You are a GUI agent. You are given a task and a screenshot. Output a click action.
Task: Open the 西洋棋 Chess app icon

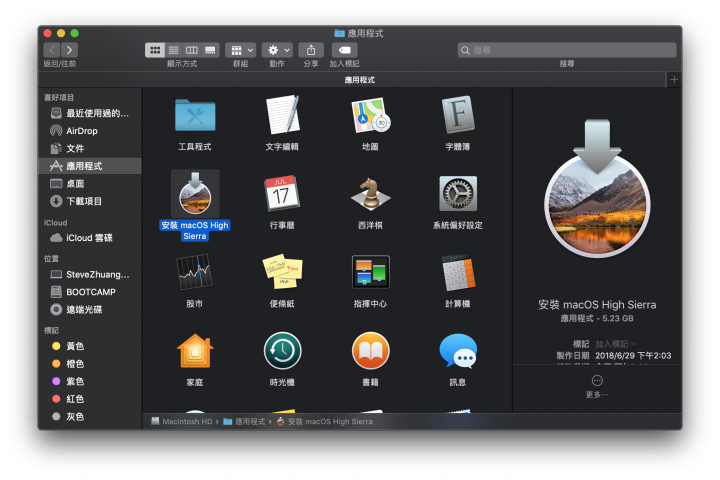[x=370, y=193]
